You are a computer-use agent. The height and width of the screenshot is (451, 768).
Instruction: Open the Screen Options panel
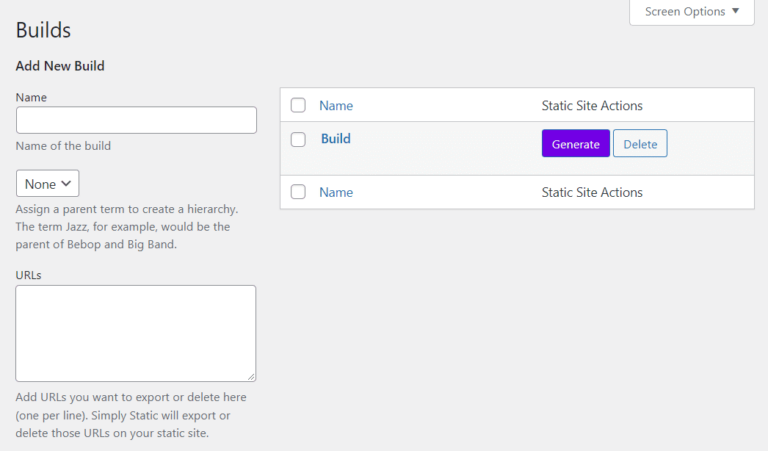click(x=691, y=12)
